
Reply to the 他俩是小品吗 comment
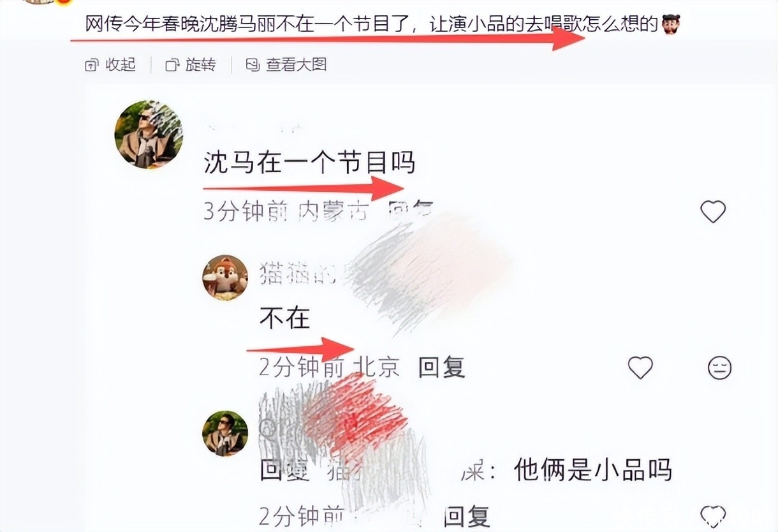tap(466, 516)
